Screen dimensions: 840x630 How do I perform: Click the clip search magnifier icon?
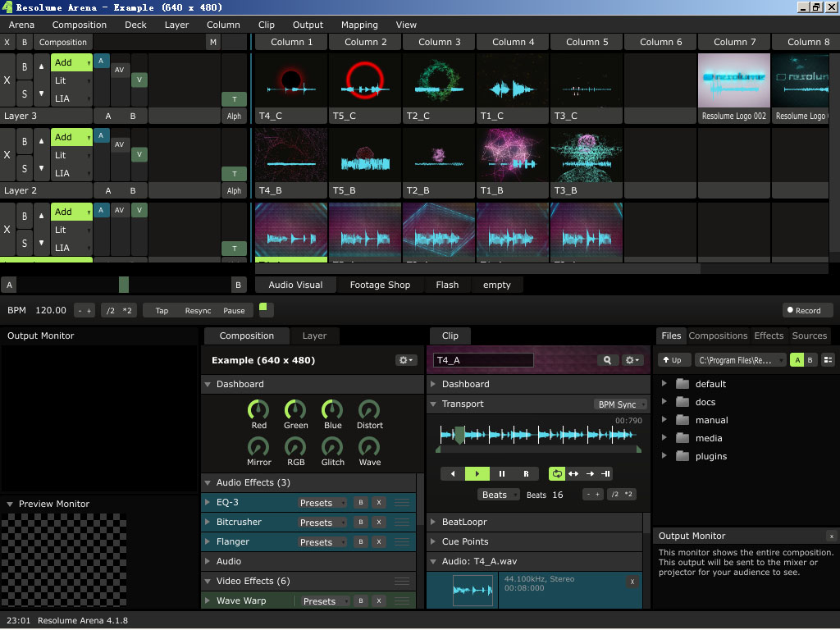point(607,360)
